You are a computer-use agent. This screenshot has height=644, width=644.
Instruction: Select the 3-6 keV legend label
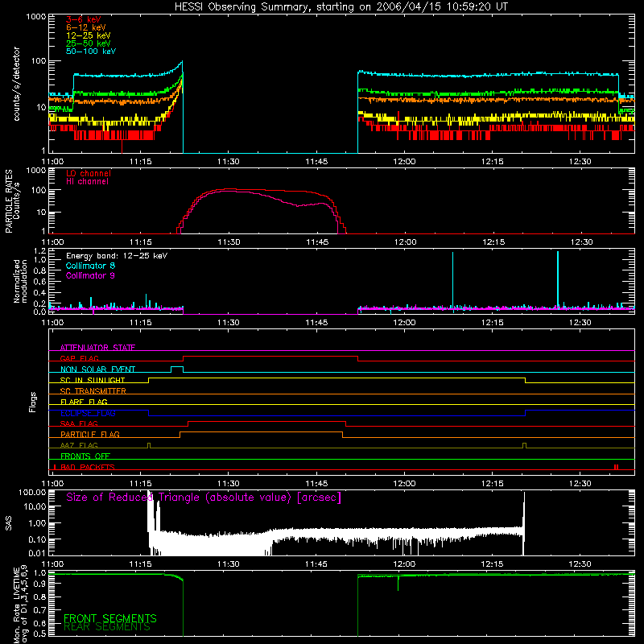(x=84, y=19)
